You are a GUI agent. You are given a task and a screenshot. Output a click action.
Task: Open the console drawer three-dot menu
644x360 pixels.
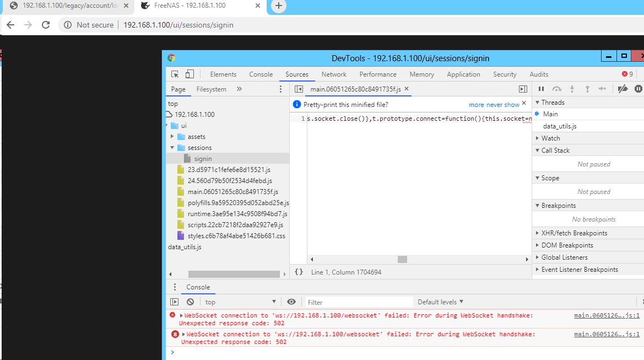click(x=175, y=287)
